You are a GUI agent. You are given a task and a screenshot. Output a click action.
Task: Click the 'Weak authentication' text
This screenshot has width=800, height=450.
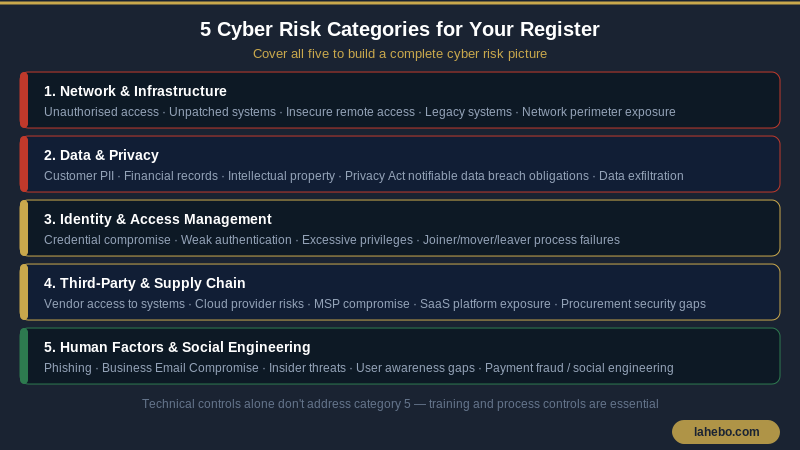point(236,240)
